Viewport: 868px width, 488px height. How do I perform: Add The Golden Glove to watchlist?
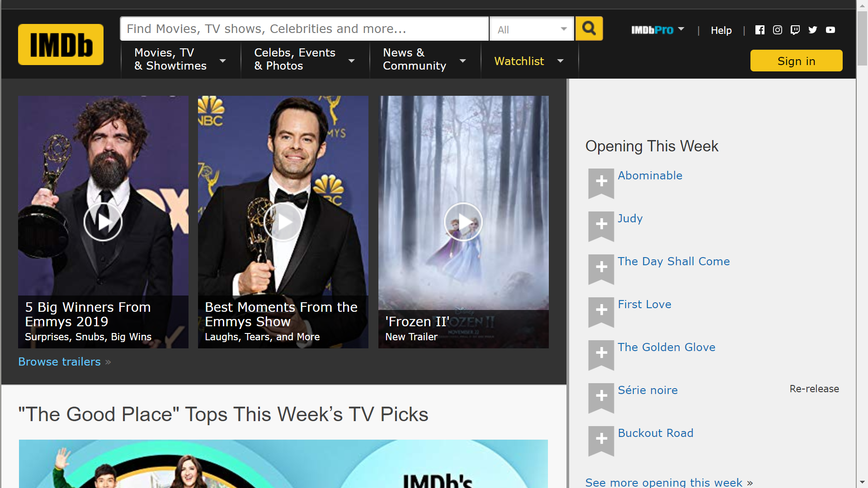pyautogui.click(x=601, y=354)
